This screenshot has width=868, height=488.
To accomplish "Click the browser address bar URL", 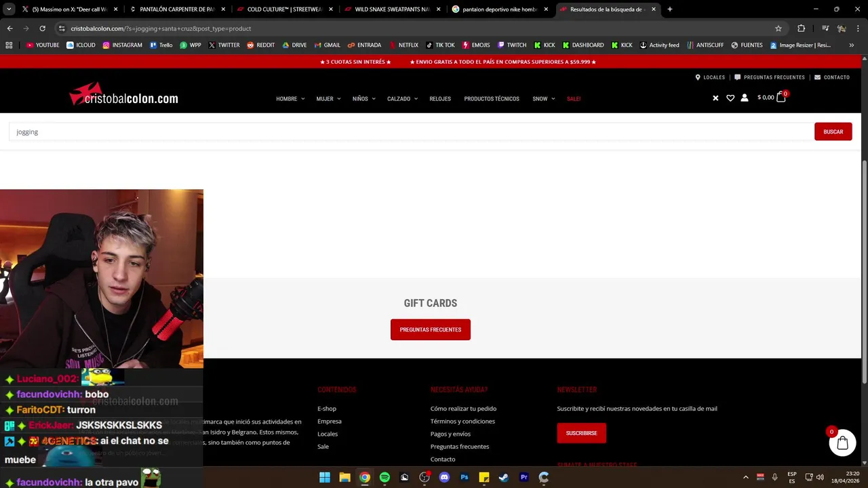I will 161,28.
